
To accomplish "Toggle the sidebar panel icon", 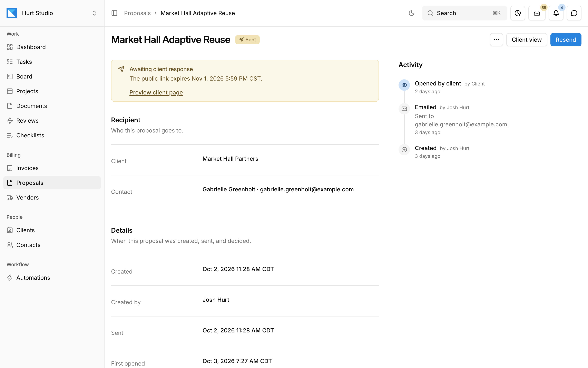I will tap(114, 13).
